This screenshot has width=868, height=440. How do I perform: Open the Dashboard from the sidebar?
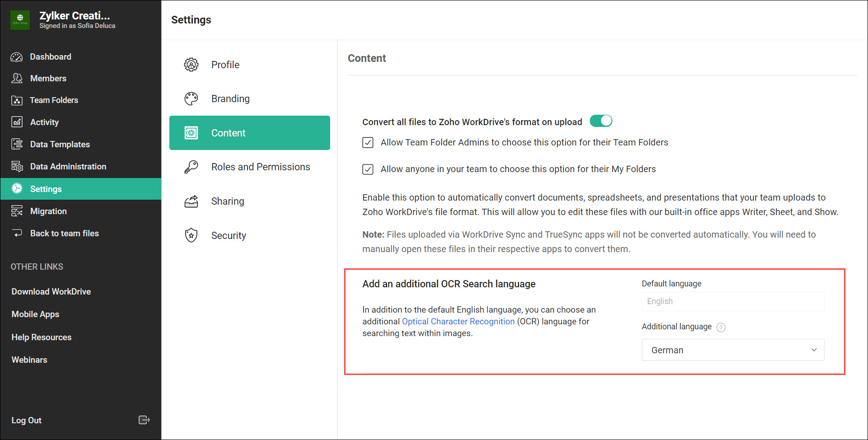click(17, 56)
